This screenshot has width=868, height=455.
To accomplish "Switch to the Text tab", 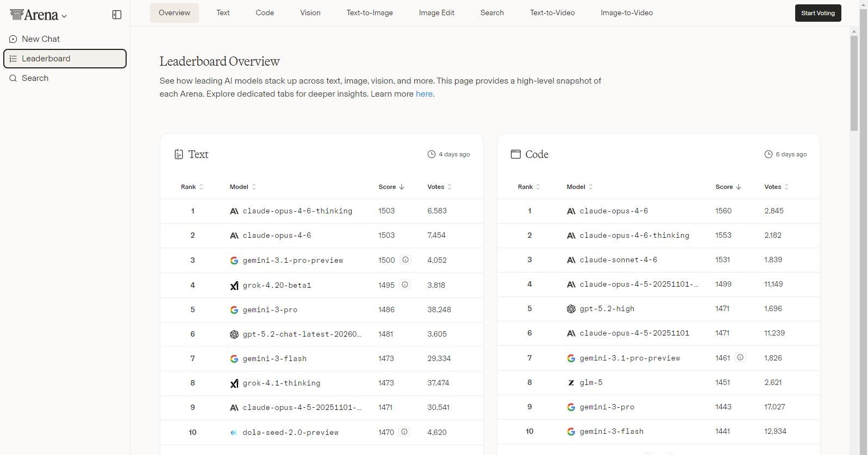I will (x=223, y=12).
